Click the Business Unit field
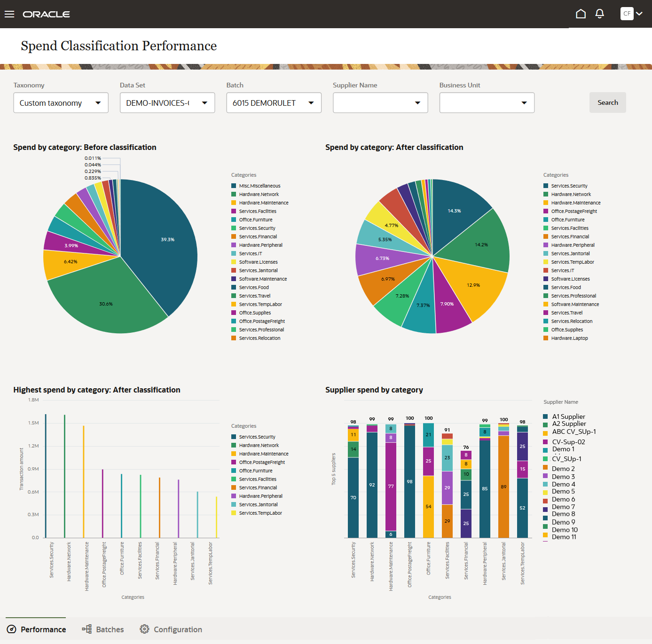The image size is (652, 644). coord(487,103)
